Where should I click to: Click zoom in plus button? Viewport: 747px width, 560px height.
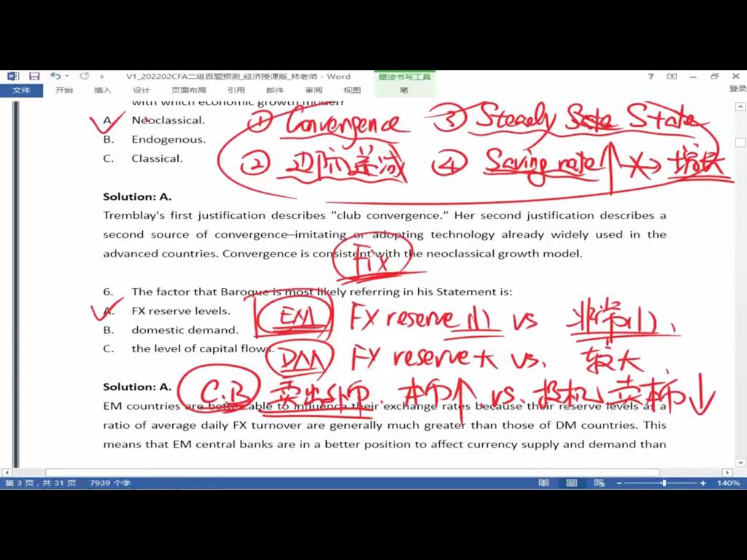pos(703,483)
